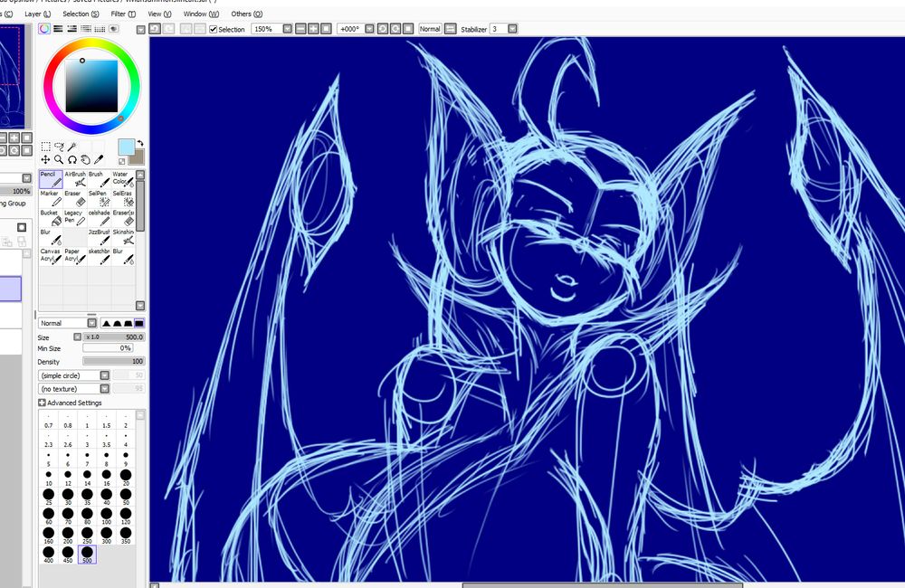This screenshot has width=905, height=588.
Task: Choose the rotate view tool
Action: coord(72,160)
